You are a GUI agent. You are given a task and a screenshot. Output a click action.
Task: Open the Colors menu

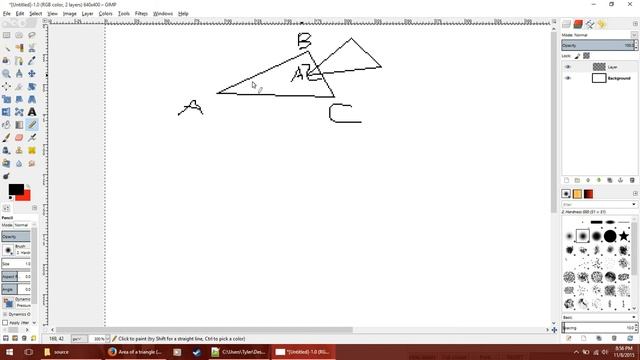[x=105, y=13]
